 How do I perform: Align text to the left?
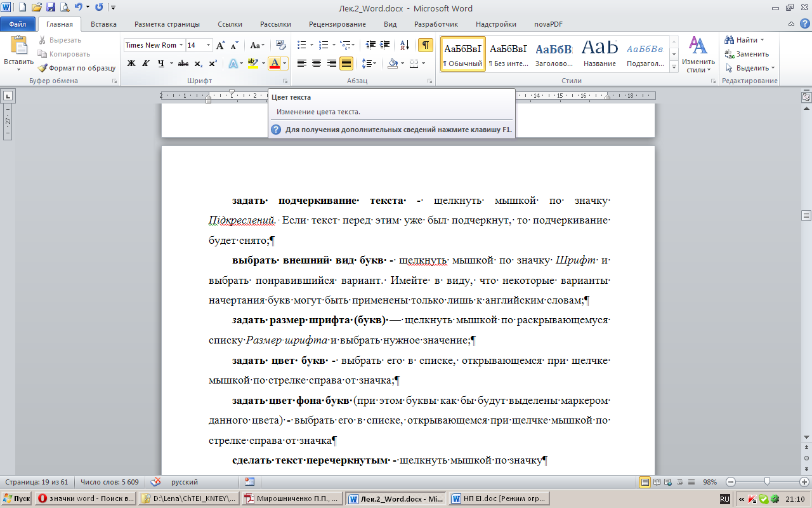click(x=302, y=63)
